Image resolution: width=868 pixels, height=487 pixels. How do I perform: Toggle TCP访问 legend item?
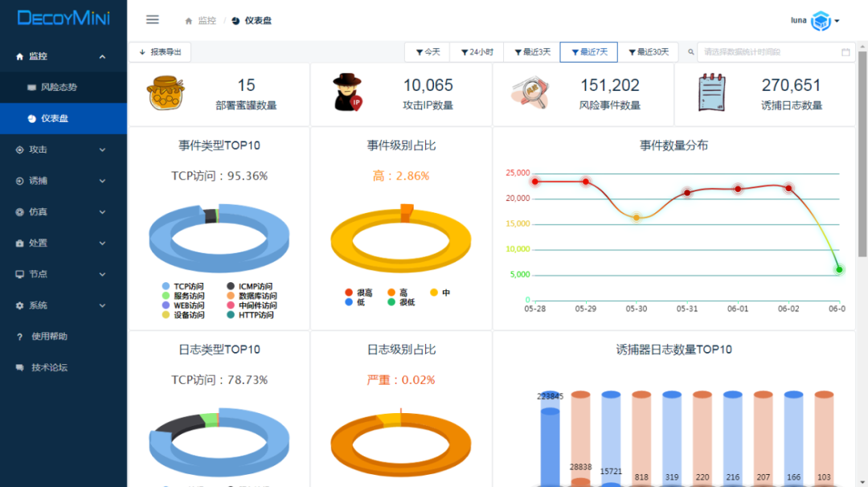tap(182, 286)
